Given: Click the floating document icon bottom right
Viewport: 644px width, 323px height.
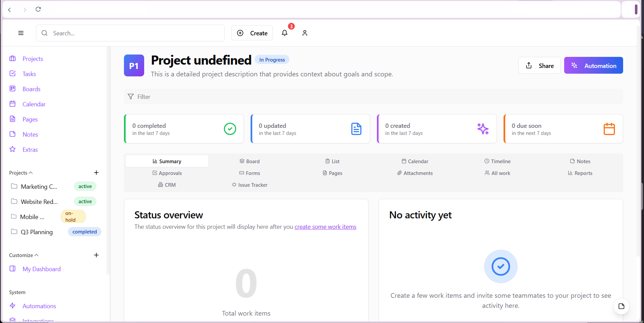Looking at the screenshot, I should [x=621, y=306].
